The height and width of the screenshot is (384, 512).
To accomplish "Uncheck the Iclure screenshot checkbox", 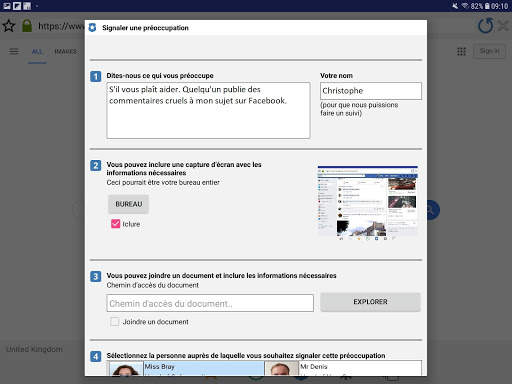I will point(115,224).
